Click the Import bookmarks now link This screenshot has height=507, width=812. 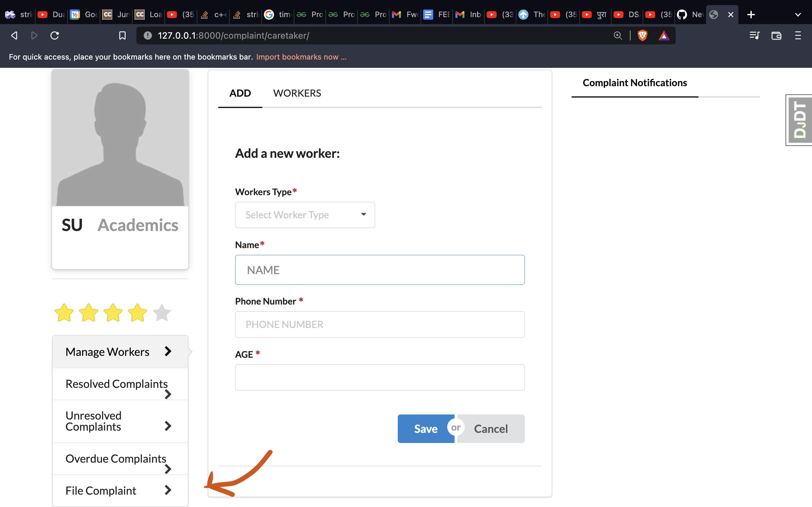point(301,57)
